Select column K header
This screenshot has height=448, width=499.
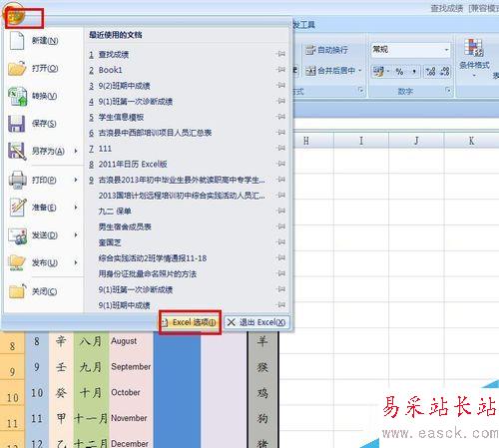click(x=472, y=141)
